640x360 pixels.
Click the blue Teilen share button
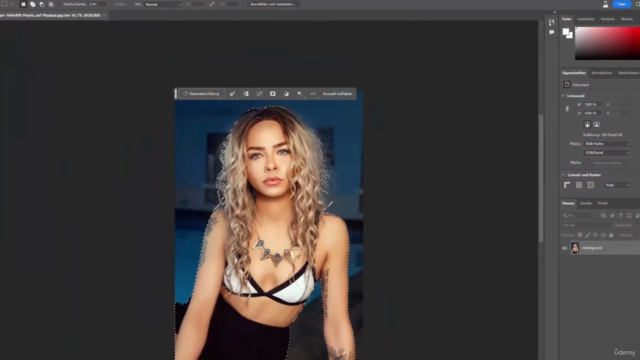click(621, 4)
